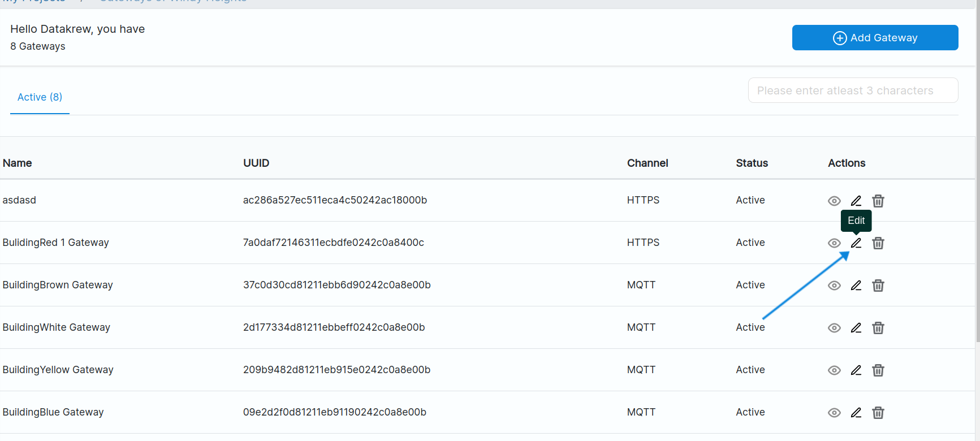The image size is (980, 441).
Task: Edit the BuildingBrown Gateway entry
Action: click(x=856, y=286)
